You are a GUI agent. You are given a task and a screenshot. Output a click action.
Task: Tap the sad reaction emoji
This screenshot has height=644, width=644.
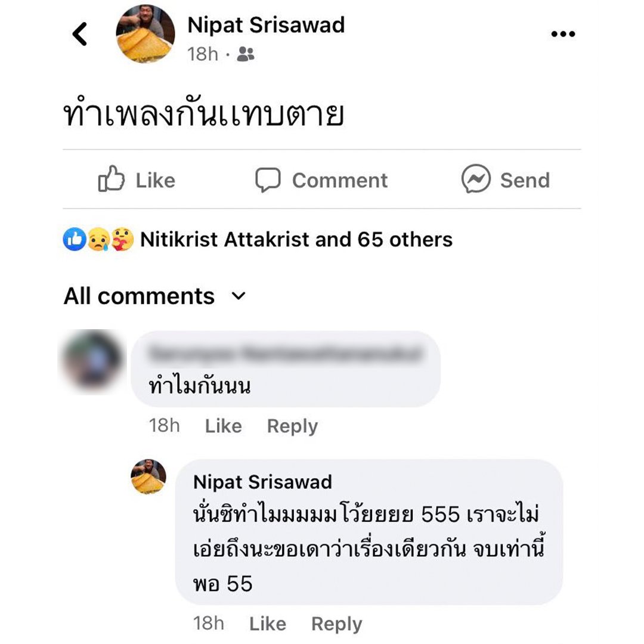(98, 239)
